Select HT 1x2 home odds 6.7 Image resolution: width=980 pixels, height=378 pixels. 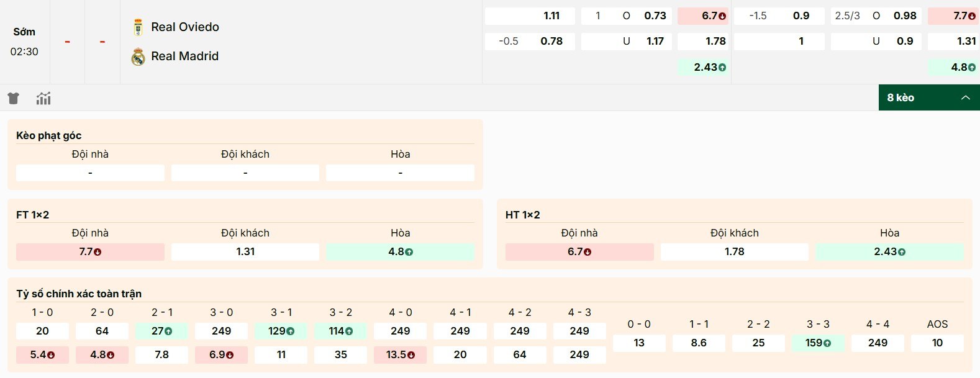coord(579,251)
